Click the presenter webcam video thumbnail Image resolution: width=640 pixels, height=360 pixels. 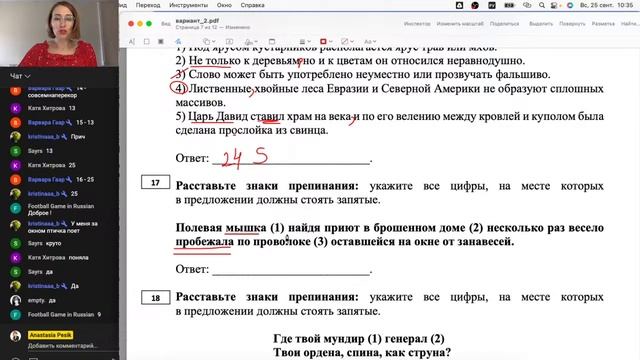tap(59, 33)
